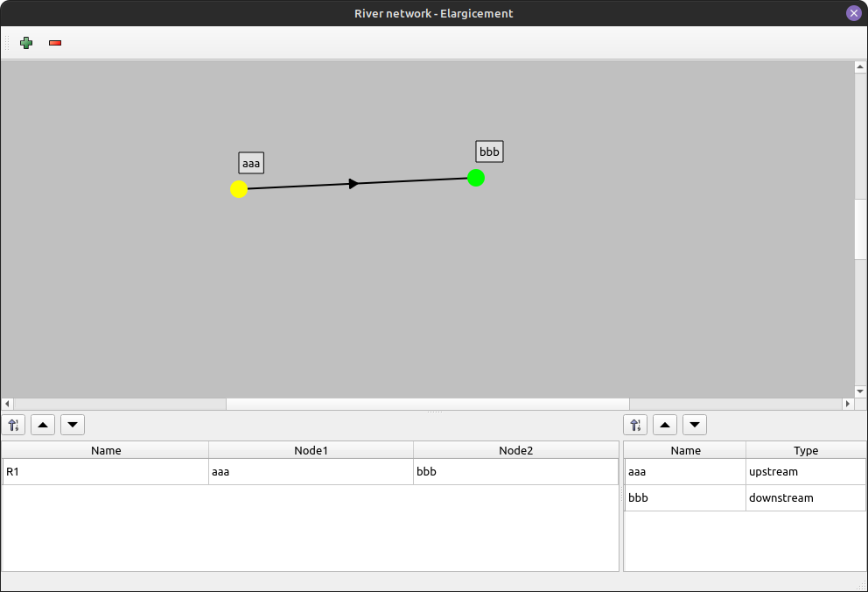Select the green bbb node in graph
This screenshot has width=868, height=592.
coord(476,178)
